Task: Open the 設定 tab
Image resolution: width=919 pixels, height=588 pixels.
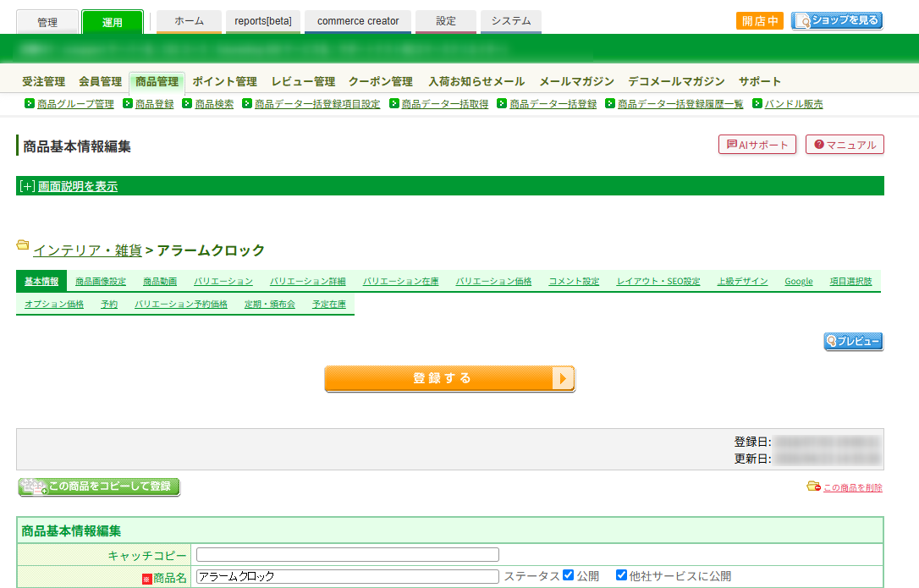Action: pos(446,21)
